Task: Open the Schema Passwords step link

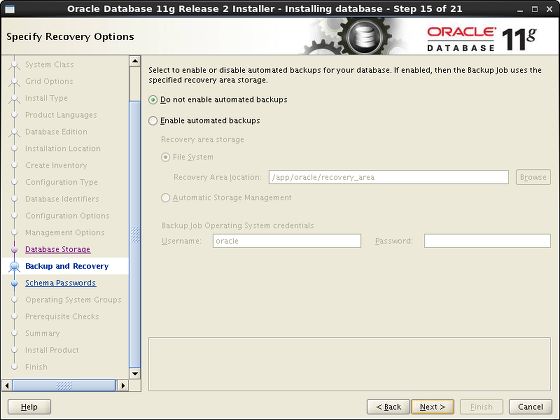Action: pos(60,283)
